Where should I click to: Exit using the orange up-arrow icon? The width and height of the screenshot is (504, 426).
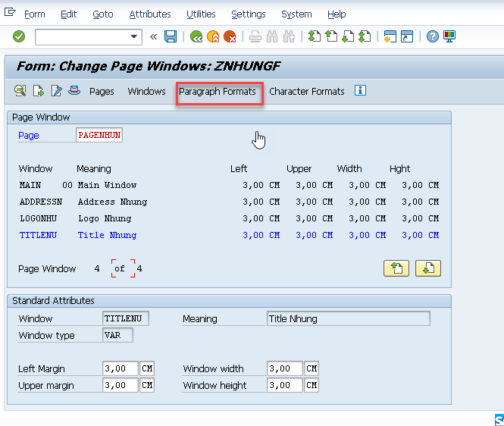pos(213,36)
